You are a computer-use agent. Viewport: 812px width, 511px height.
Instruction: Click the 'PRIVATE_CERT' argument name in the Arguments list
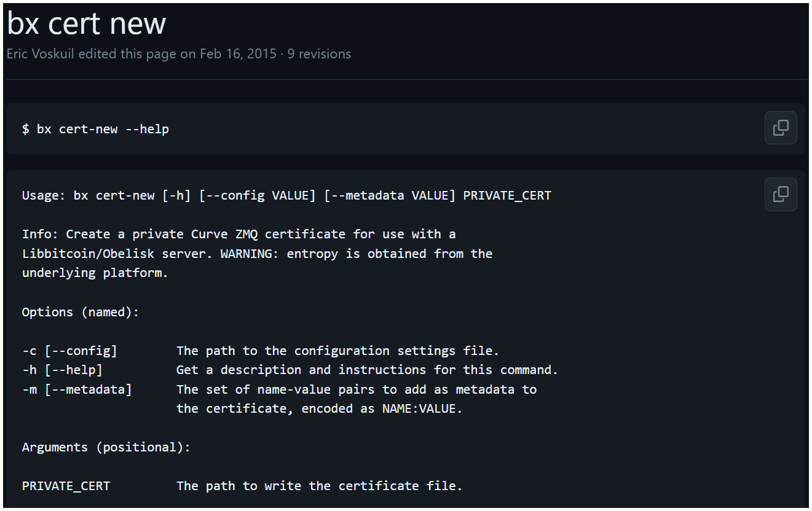coord(66,486)
